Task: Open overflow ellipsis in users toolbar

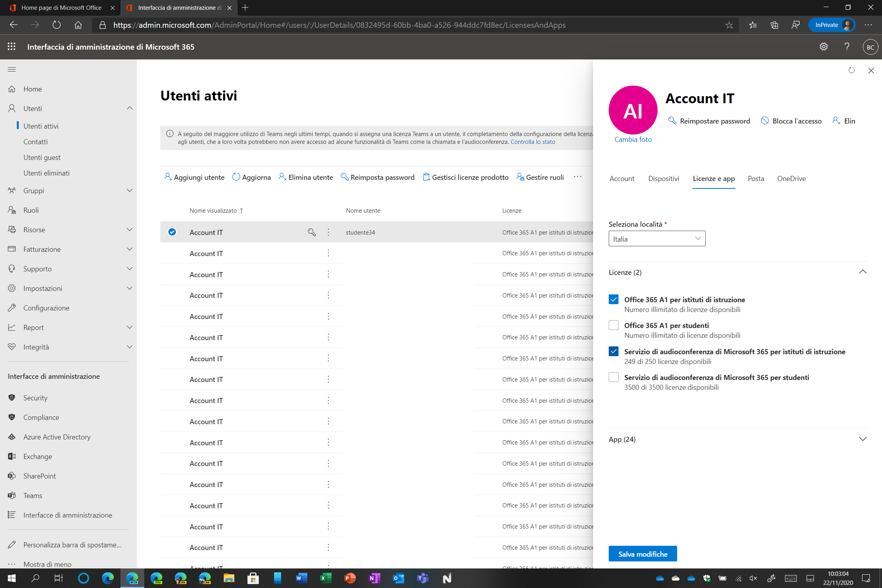Action: (577, 177)
